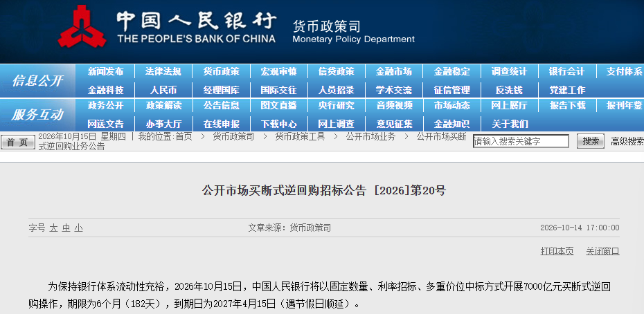The height and width of the screenshot is (314, 644).
Task: Go to the 金融稳定 section
Action: (451, 72)
